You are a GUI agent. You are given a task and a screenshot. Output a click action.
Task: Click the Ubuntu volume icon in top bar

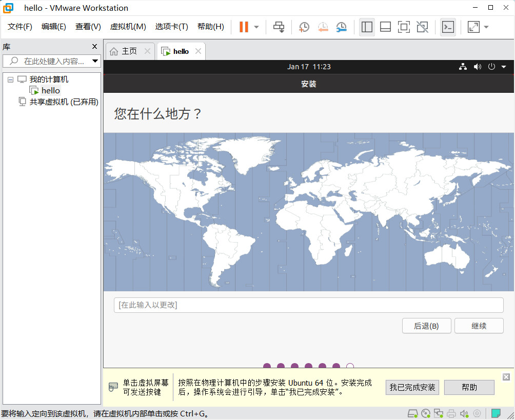(x=477, y=67)
